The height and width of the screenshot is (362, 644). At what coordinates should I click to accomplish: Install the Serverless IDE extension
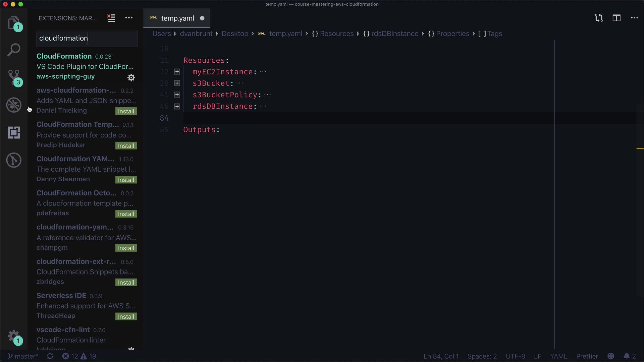(126, 317)
